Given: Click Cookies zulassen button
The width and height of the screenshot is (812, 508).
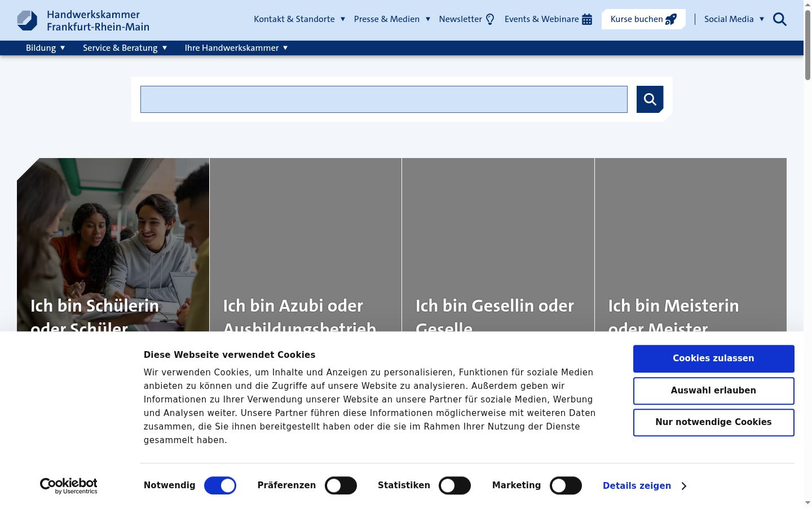Looking at the screenshot, I should pyautogui.click(x=713, y=358).
